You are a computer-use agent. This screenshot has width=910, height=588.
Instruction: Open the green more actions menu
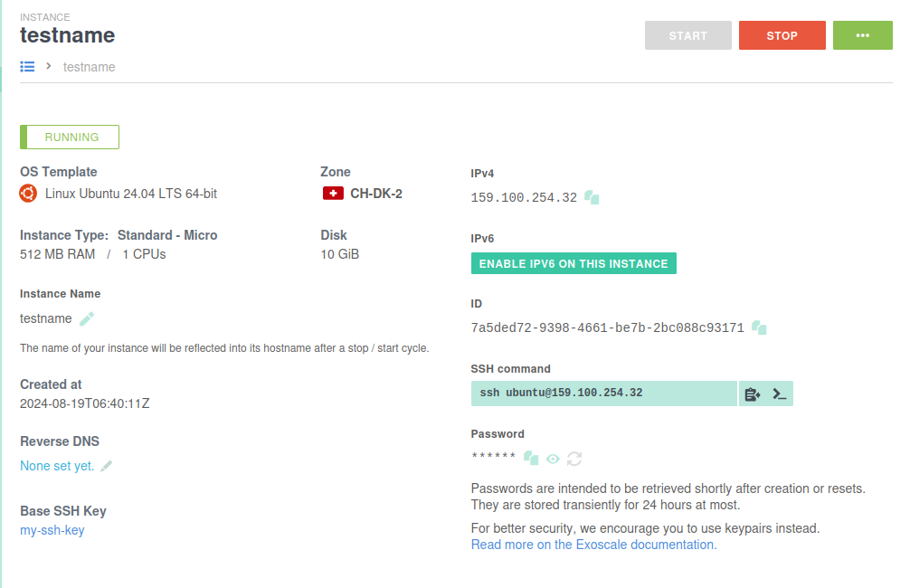click(x=862, y=35)
